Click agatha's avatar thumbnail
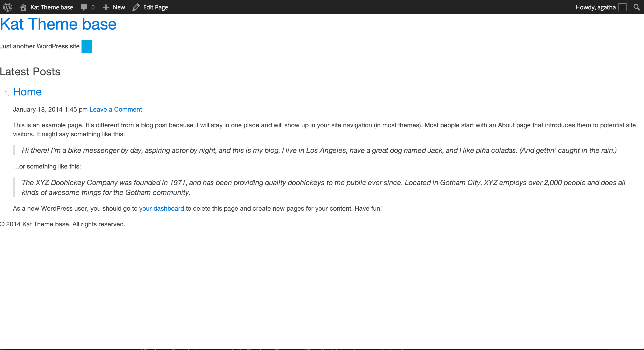This screenshot has height=350, width=644. [622, 7]
